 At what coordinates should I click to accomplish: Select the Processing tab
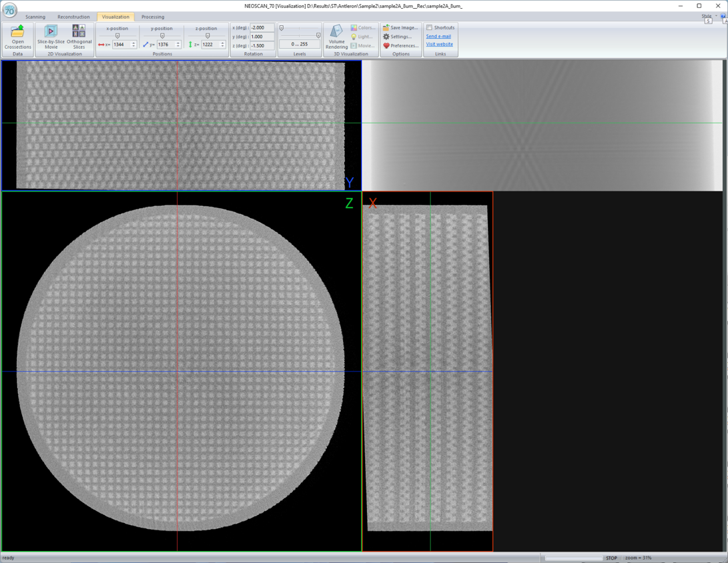tap(153, 17)
